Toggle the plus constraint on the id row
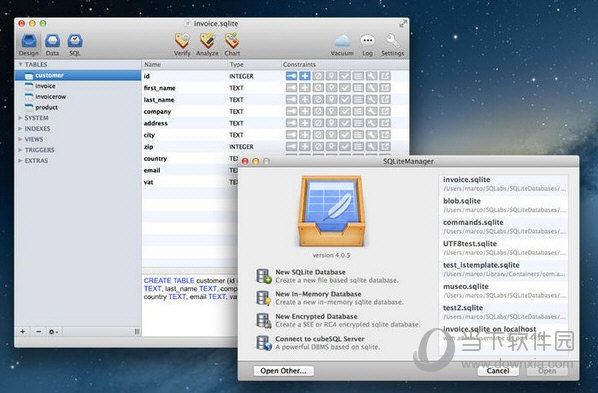The image size is (598, 393). pos(305,76)
